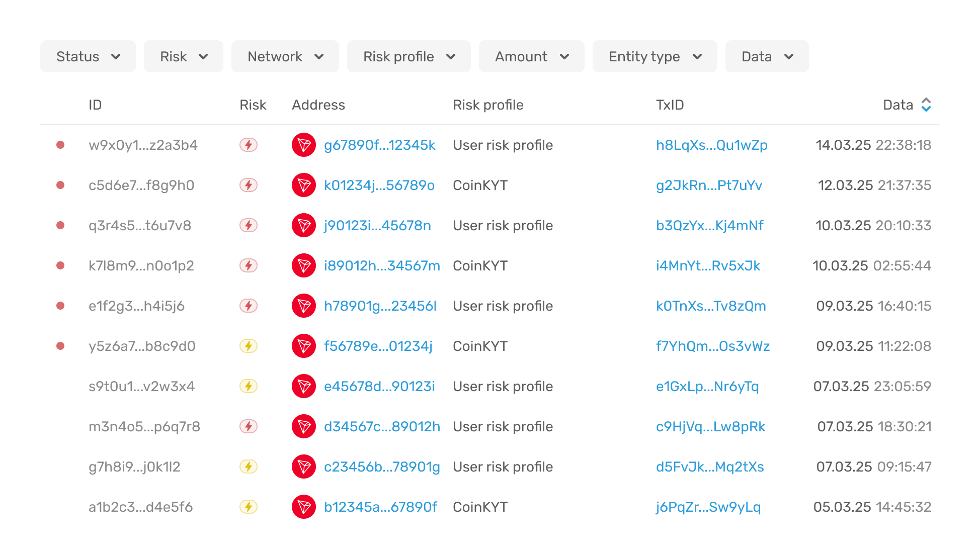Click the Risk column header

tap(253, 105)
